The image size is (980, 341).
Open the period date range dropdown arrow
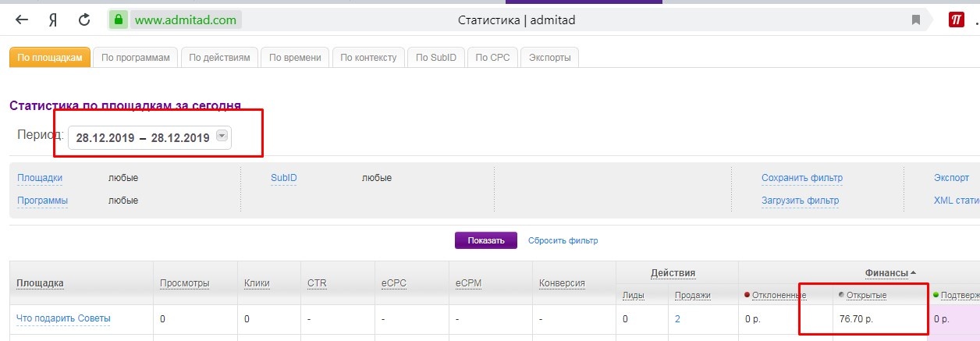222,136
